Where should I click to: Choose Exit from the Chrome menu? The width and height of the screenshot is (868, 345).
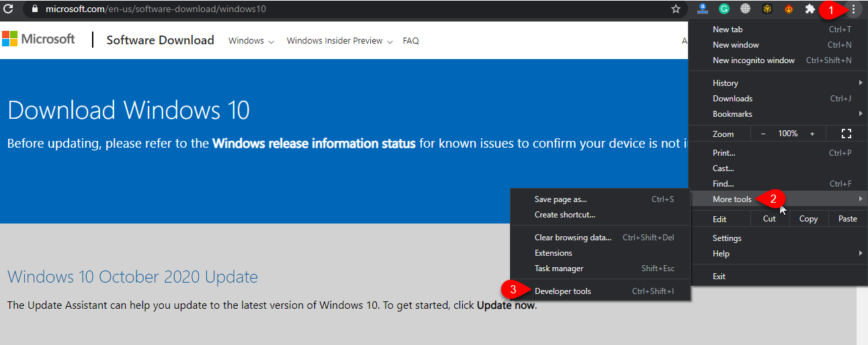click(778, 277)
